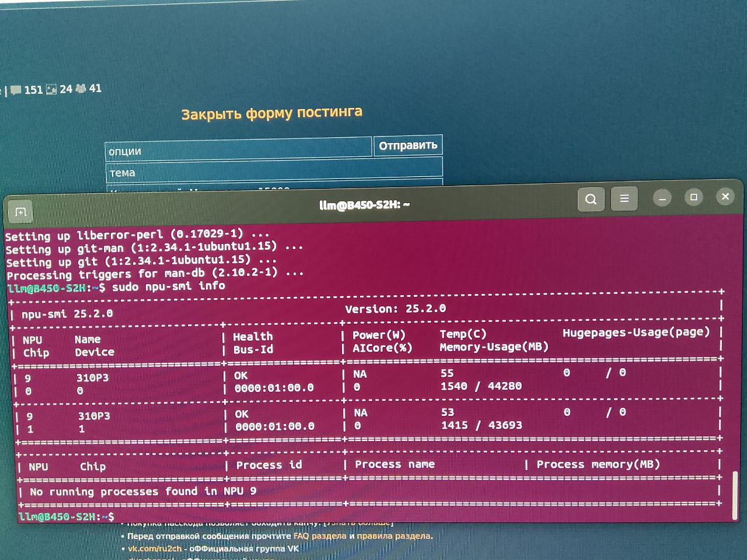This screenshot has width=747, height=560.
Task: Click the temperature value "55"
Action: (447, 373)
